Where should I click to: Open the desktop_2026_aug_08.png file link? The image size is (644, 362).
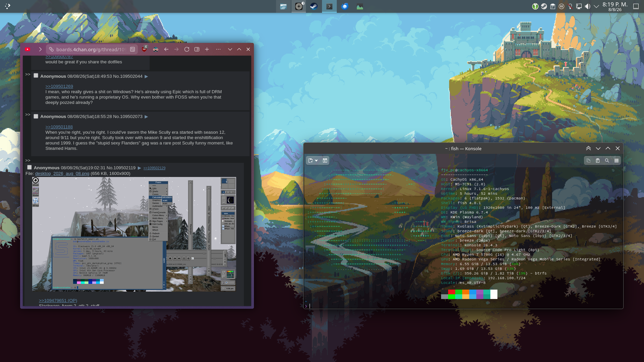tap(62, 174)
